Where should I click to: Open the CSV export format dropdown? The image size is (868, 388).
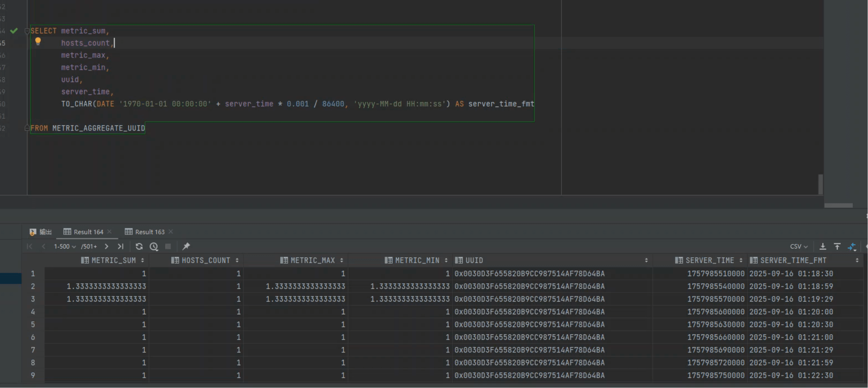[x=799, y=247]
